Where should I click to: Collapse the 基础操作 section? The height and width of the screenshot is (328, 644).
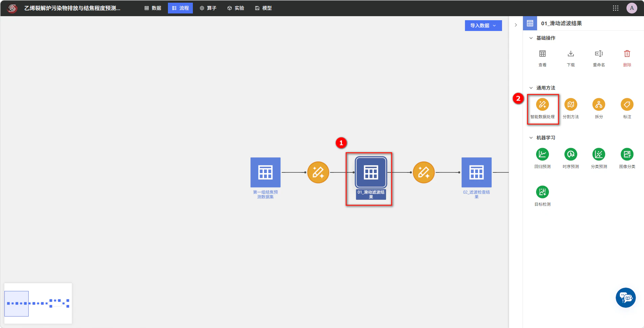[531, 38]
